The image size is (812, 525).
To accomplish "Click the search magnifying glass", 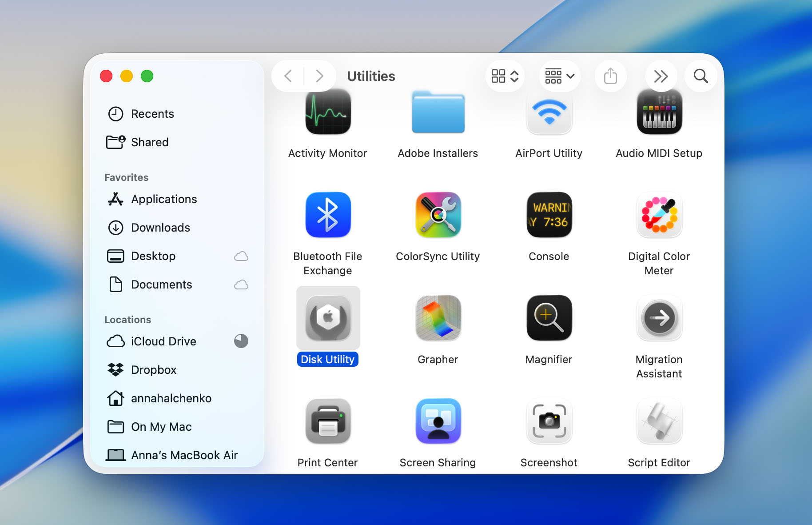I will tap(701, 76).
